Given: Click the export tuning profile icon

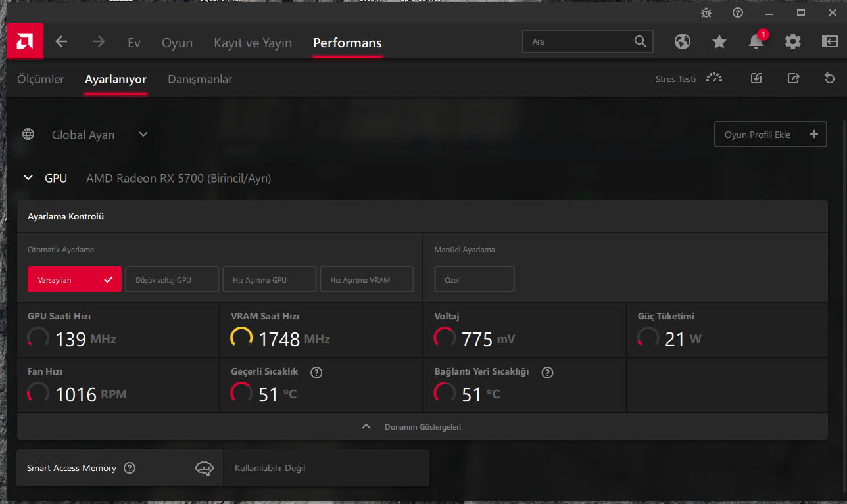Looking at the screenshot, I should [x=793, y=78].
